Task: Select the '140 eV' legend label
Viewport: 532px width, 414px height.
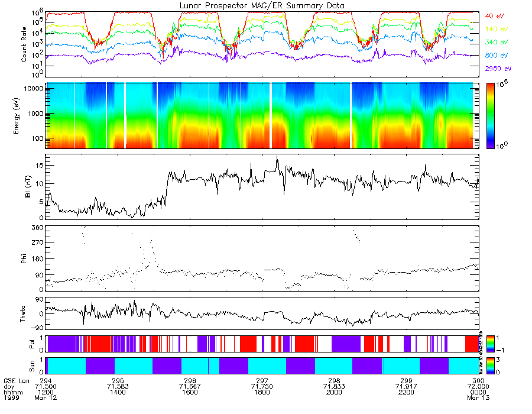Action: click(496, 29)
